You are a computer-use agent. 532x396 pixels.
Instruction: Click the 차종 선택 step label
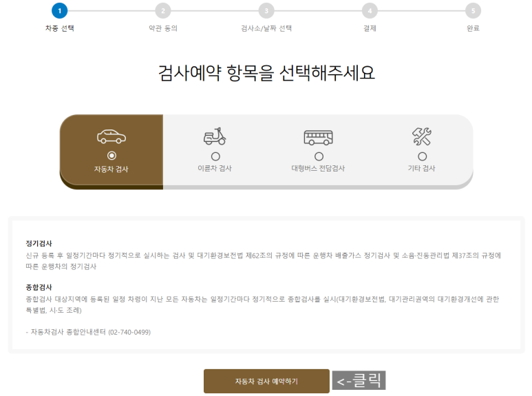point(60,28)
